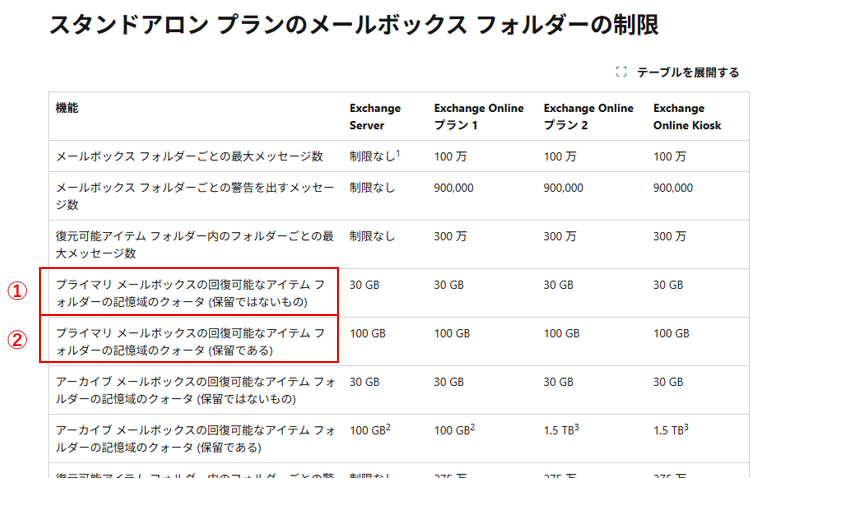Click primary hold 100 GB under Kiosk
Image resolution: width=860 pixels, height=511 pixels.
[671, 333]
